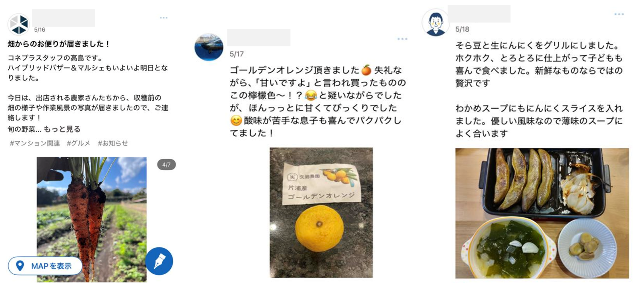Open the cartoon man profile avatar
Image resolution: width=644 pixels, height=283 pixels.
[435, 22]
